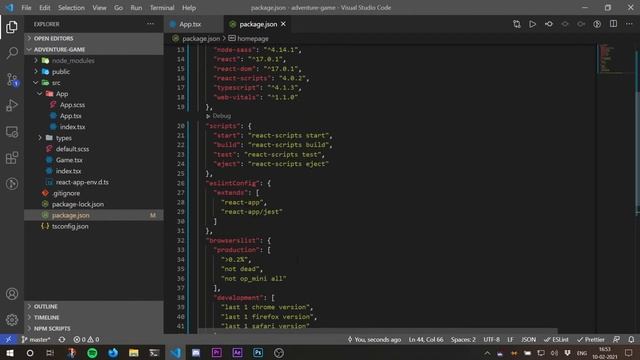Open Windows Start menu
The width and height of the screenshot is (640, 360).
(x=10, y=353)
